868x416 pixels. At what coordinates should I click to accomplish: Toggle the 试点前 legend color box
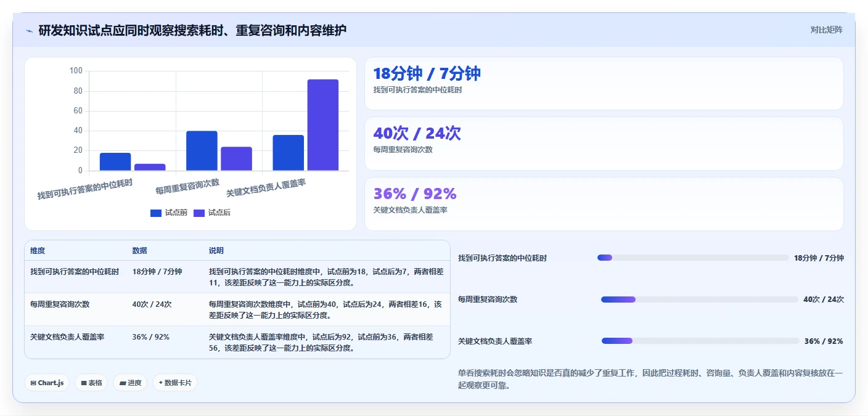tap(156, 213)
